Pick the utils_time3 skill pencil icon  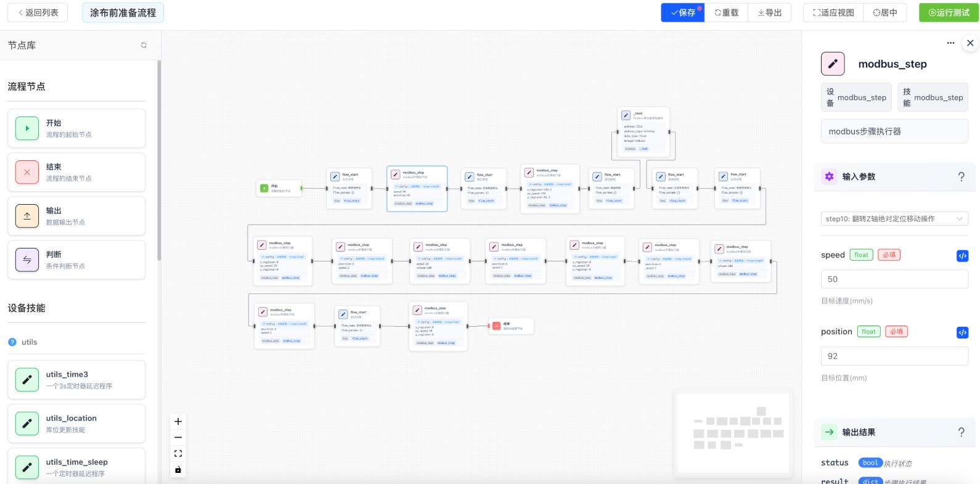(x=27, y=380)
